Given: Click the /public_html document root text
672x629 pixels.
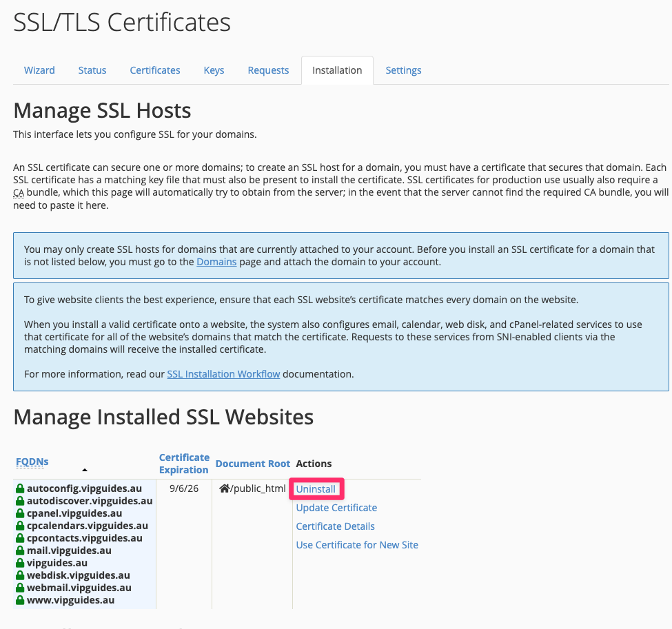Looking at the screenshot, I should (x=258, y=488).
